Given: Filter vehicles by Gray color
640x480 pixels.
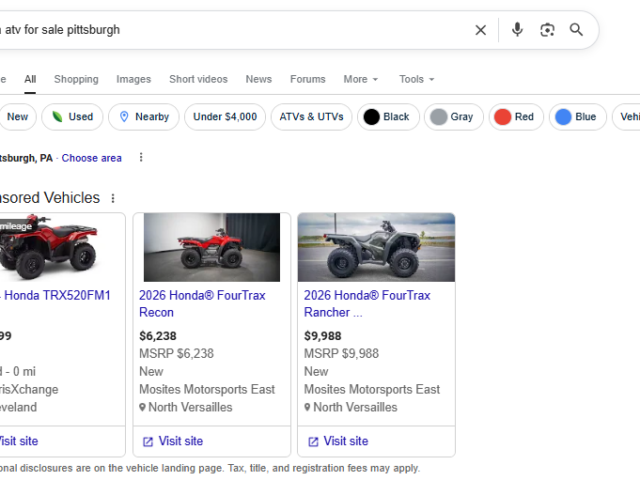Looking at the screenshot, I should pyautogui.click(x=454, y=117).
